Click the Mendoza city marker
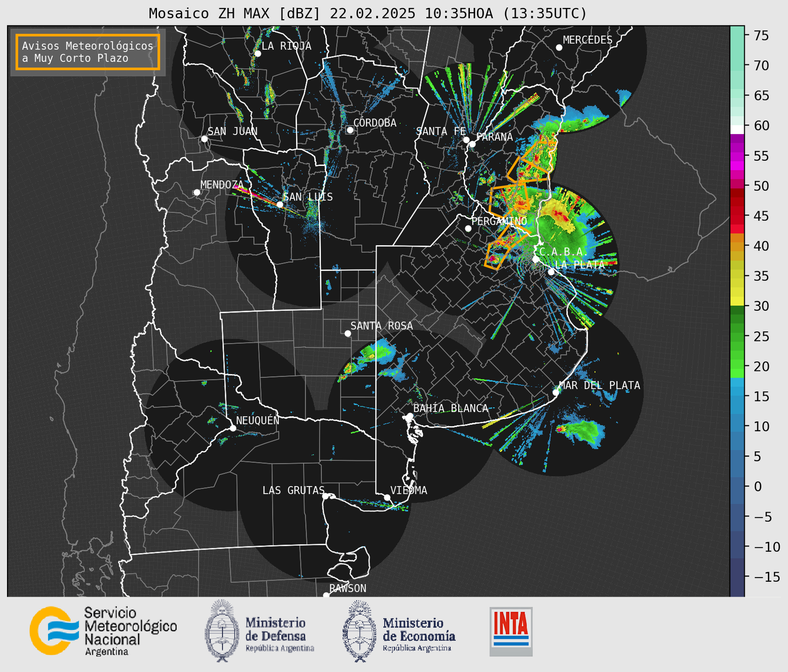The image size is (788, 672). coord(197,193)
